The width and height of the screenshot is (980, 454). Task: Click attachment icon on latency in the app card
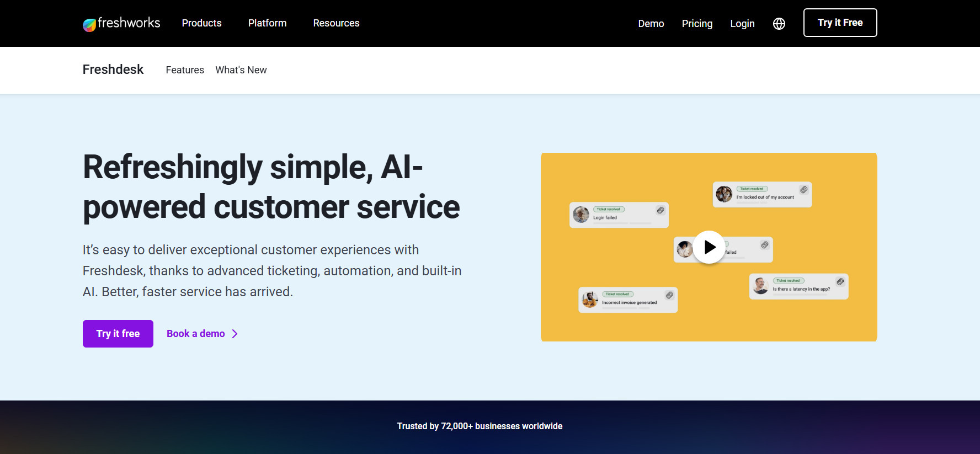(x=840, y=282)
